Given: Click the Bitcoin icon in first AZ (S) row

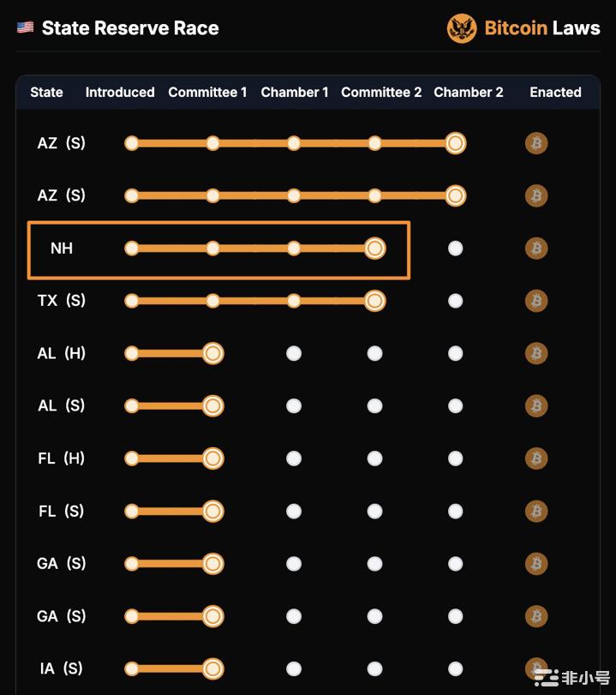Looking at the screenshot, I should click(x=536, y=143).
